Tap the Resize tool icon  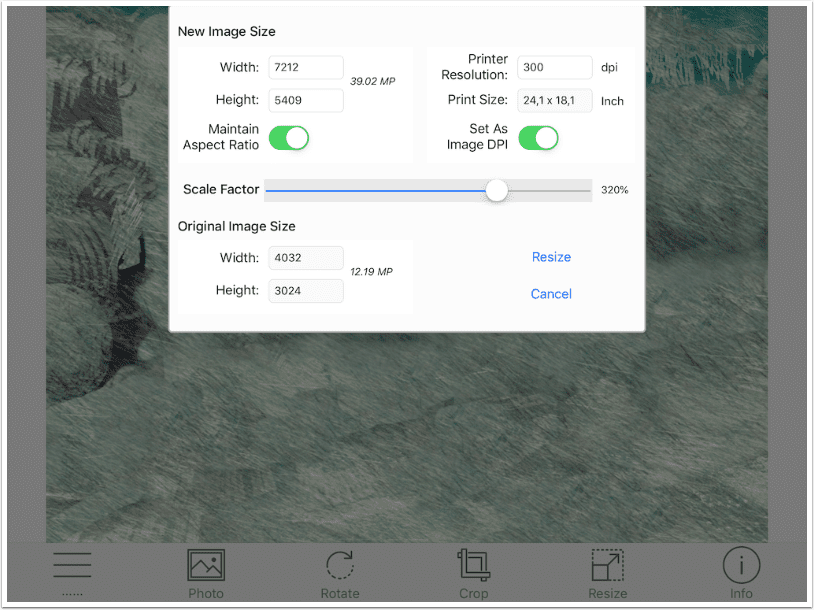(607, 566)
